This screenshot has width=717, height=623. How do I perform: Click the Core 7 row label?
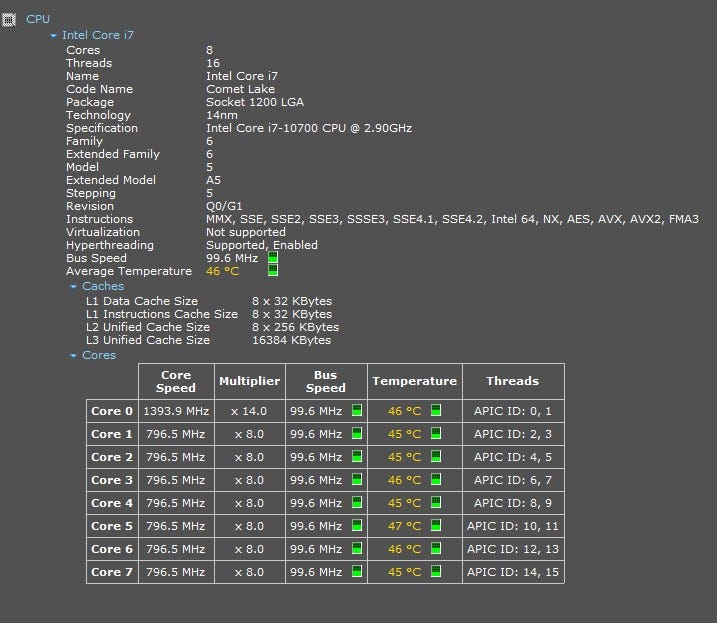(x=112, y=572)
